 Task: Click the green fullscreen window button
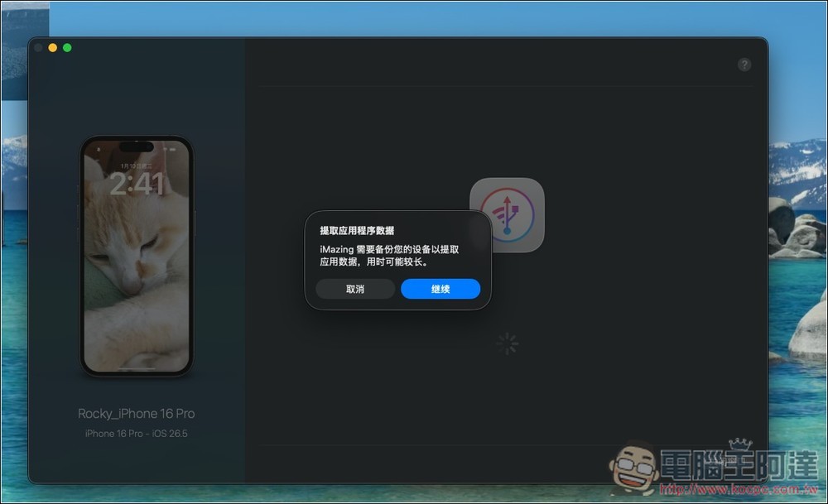point(67,47)
